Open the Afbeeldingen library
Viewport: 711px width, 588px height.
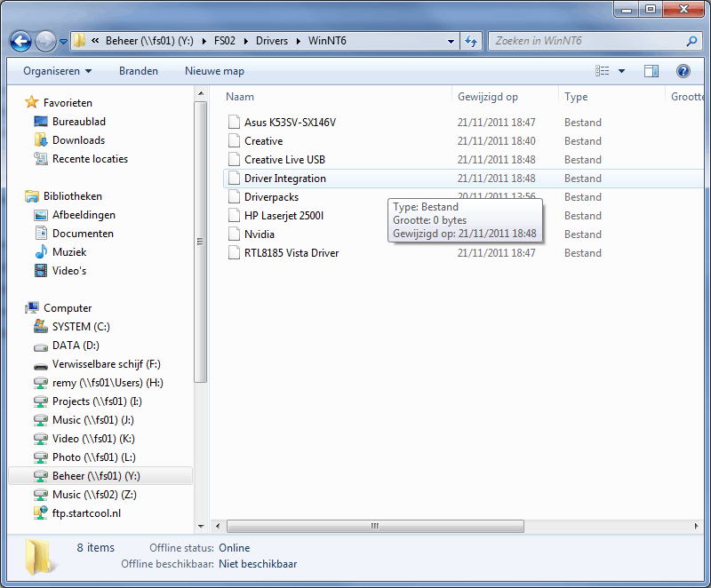[x=84, y=215]
